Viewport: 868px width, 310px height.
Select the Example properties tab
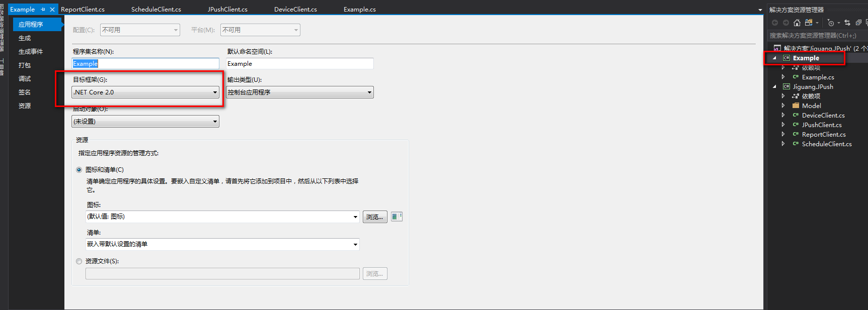[23, 10]
